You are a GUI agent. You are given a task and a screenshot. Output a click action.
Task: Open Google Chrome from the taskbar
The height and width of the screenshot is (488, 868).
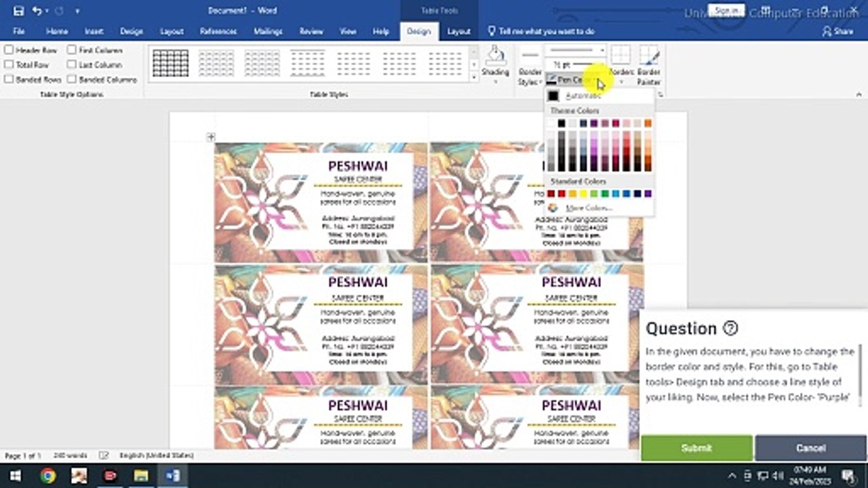click(47, 476)
